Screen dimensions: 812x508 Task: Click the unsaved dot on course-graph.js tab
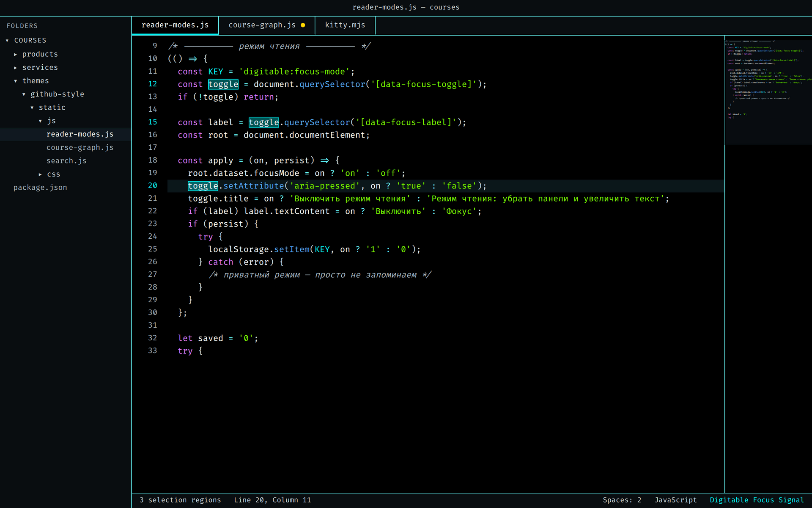(303, 25)
